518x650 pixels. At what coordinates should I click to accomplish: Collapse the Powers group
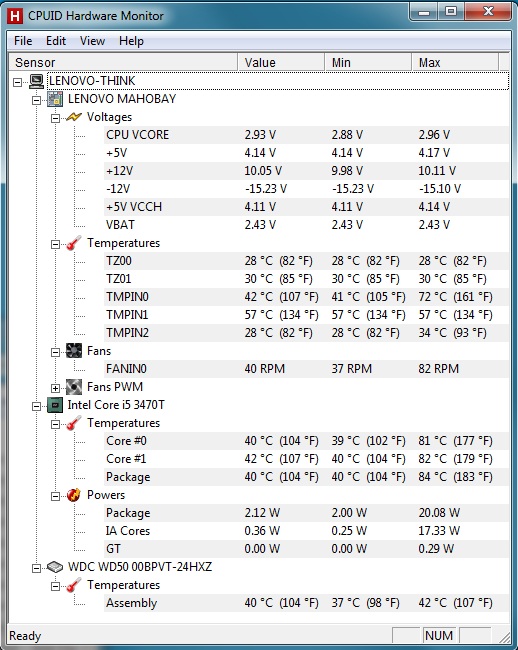(55, 496)
